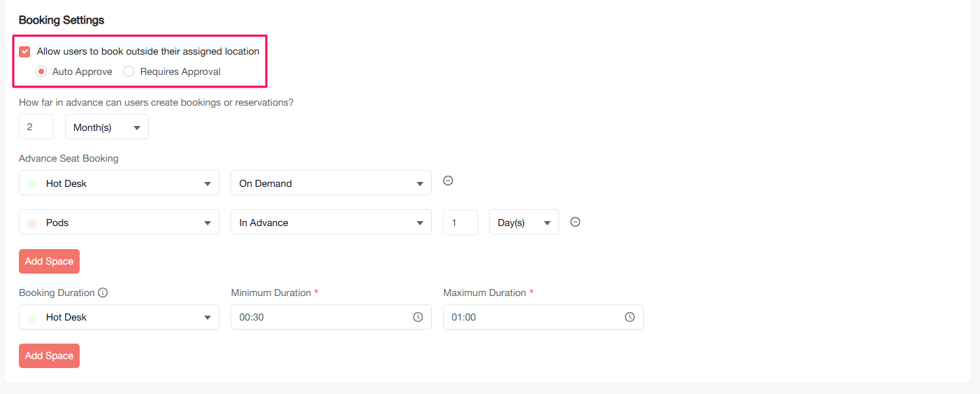Open the Month(s) unit dropdown
980x394 pixels.
[106, 127]
